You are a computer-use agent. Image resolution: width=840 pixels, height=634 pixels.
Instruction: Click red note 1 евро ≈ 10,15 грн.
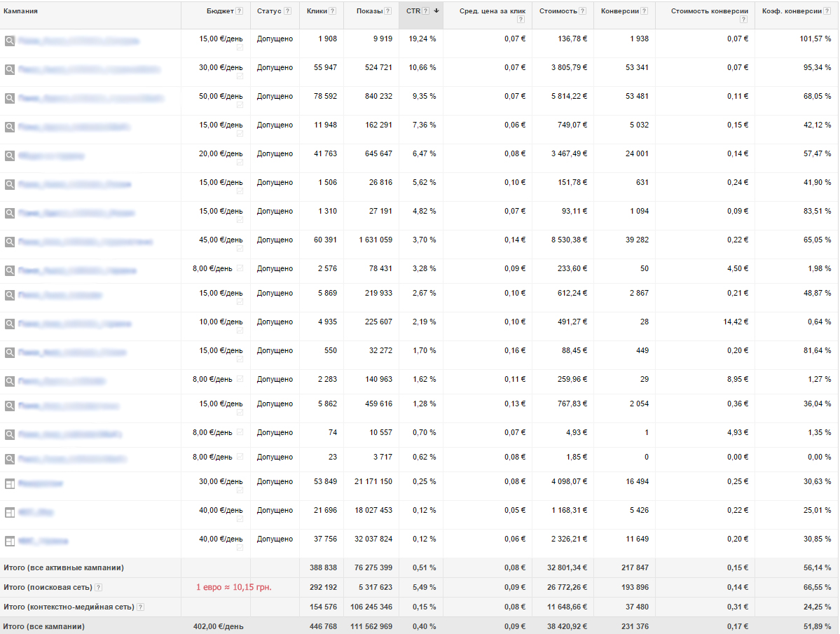click(233, 588)
